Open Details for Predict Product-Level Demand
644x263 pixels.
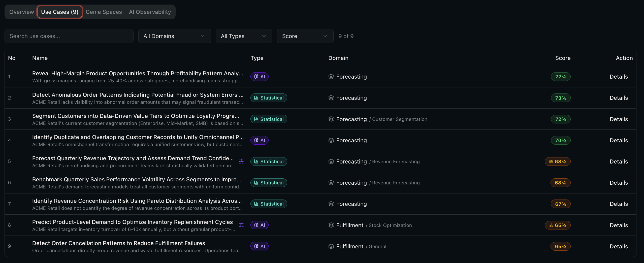619,225
